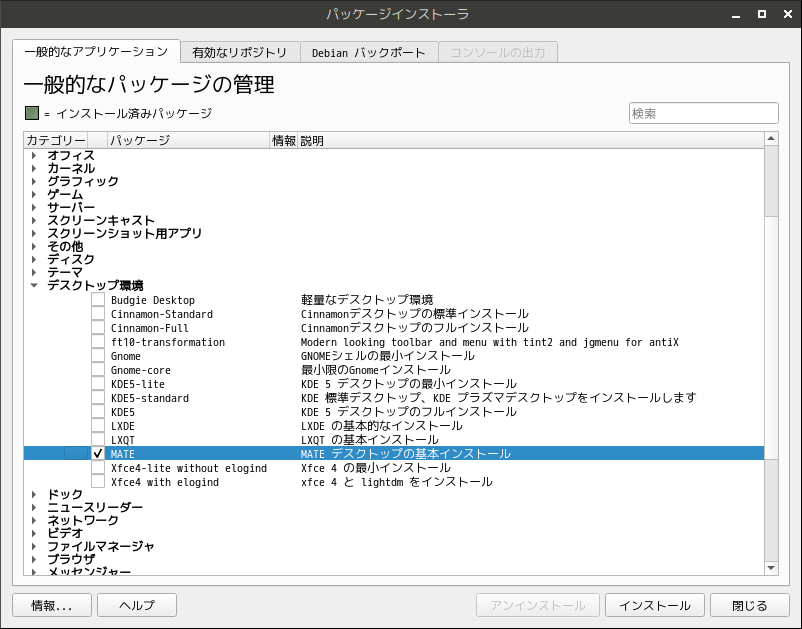Tick the KDE5 full install checkbox

[x=98, y=412]
